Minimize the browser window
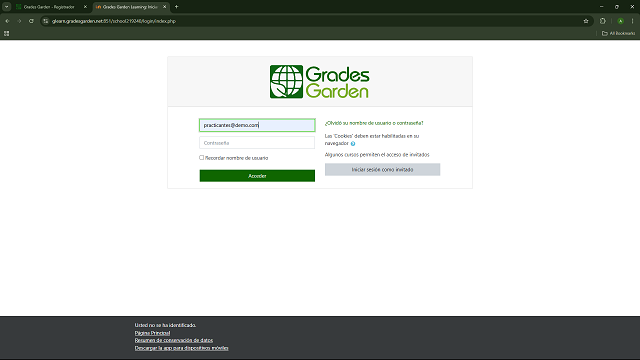 (601, 7)
